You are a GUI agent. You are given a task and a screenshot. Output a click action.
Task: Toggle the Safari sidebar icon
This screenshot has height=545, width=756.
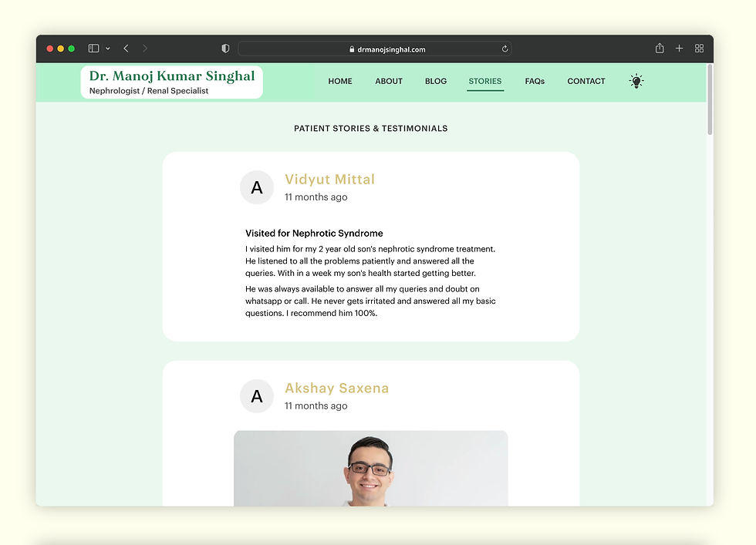(x=93, y=49)
